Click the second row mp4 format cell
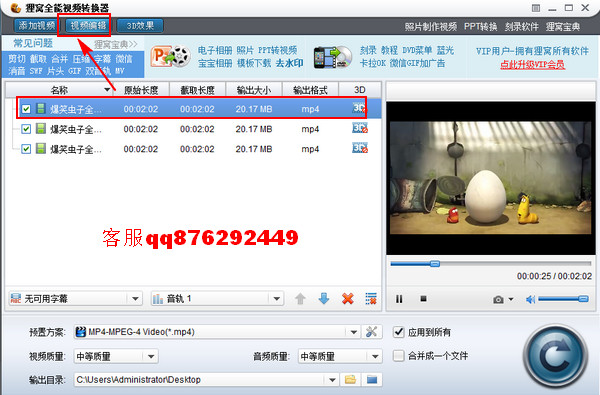Viewport: 600px width, 395px height. click(x=310, y=129)
